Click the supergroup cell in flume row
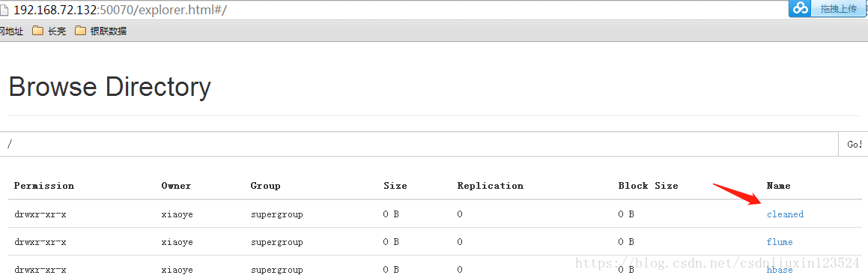This screenshot has width=868, height=278. pyautogui.click(x=277, y=242)
